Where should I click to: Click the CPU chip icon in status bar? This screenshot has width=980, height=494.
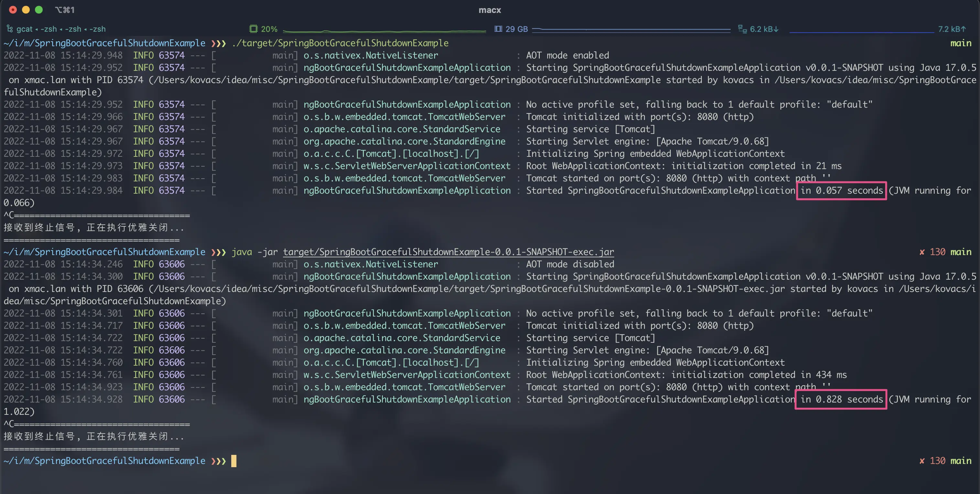click(x=253, y=29)
